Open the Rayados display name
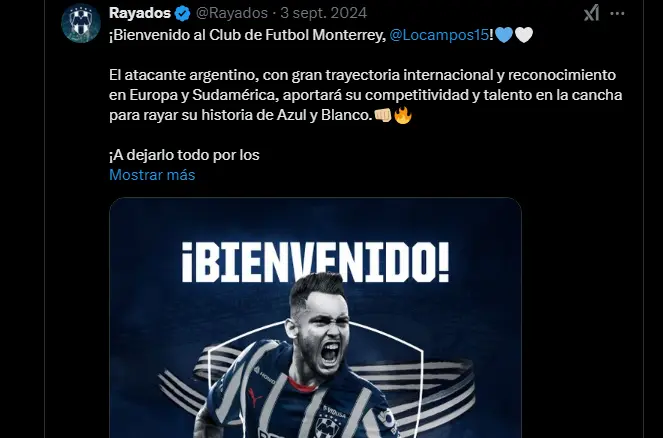Screen dimensions: 663x438 140,13
